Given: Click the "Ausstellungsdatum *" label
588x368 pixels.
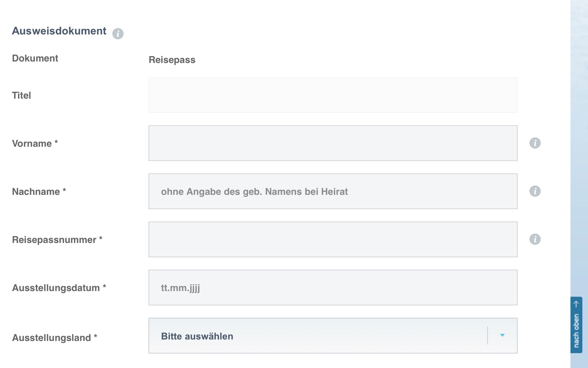Looking at the screenshot, I should pos(59,288).
